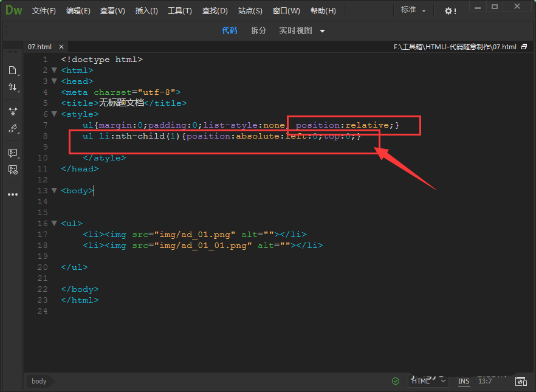The height and width of the screenshot is (392, 536).
Task: Click the real-time preview icon in status bar
Action: pyautogui.click(x=521, y=381)
